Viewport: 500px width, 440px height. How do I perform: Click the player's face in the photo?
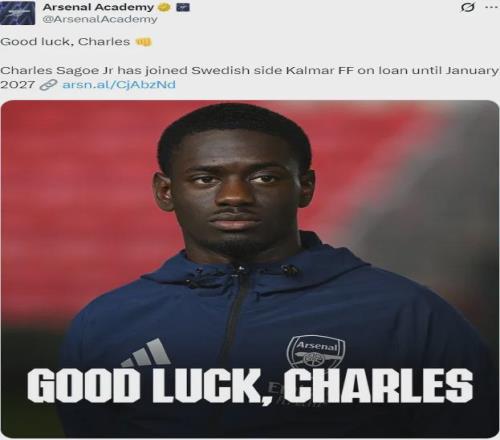pyautogui.click(x=235, y=190)
